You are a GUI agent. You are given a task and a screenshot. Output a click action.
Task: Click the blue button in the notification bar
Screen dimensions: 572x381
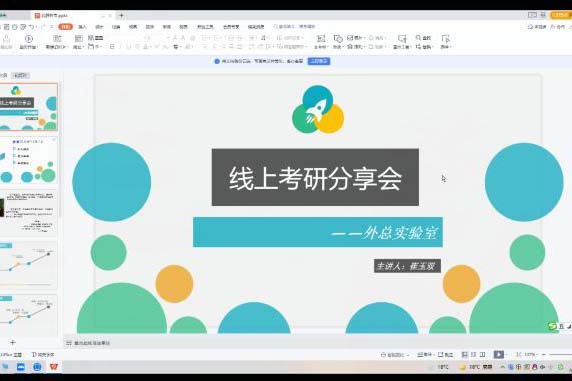pyautogui.click(x=319, y=61)
